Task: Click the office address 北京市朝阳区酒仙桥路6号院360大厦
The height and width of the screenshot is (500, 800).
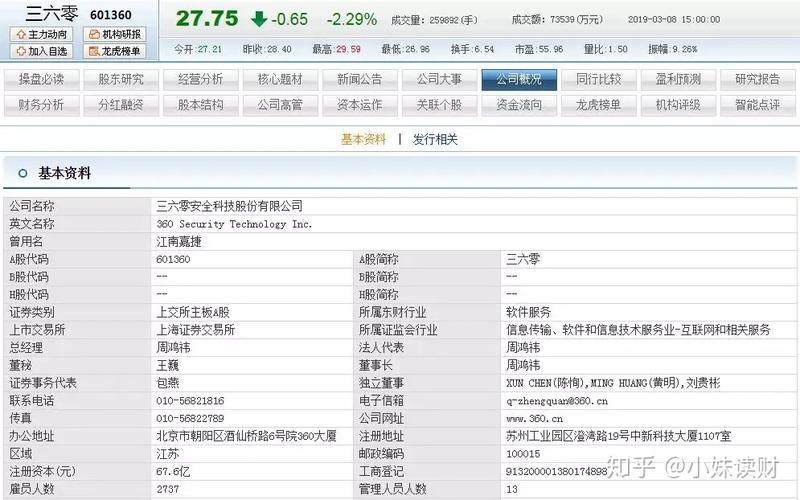Action: click(x=246, y=436)
